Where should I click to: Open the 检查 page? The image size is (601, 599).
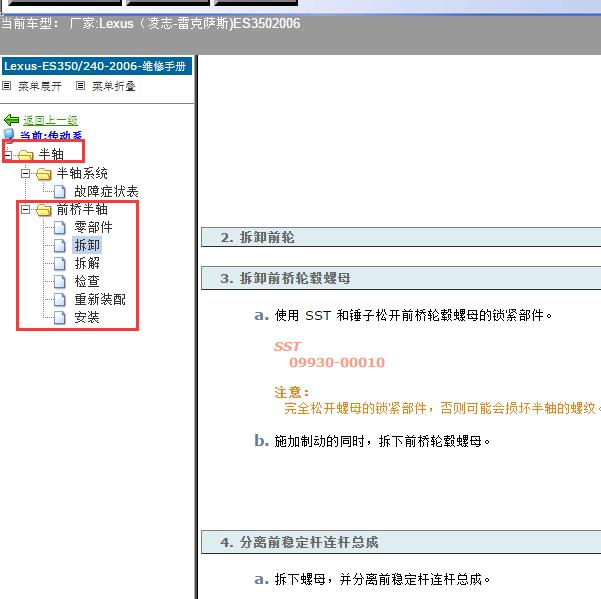(x=87, y=281)
